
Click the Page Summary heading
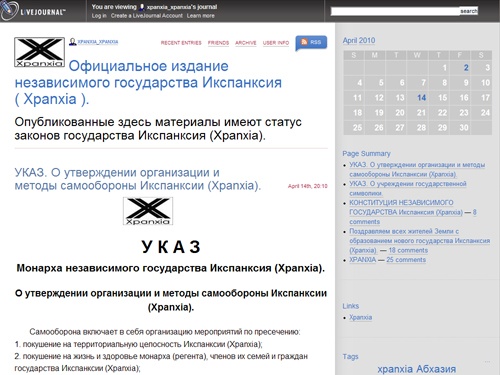(366, 154)
